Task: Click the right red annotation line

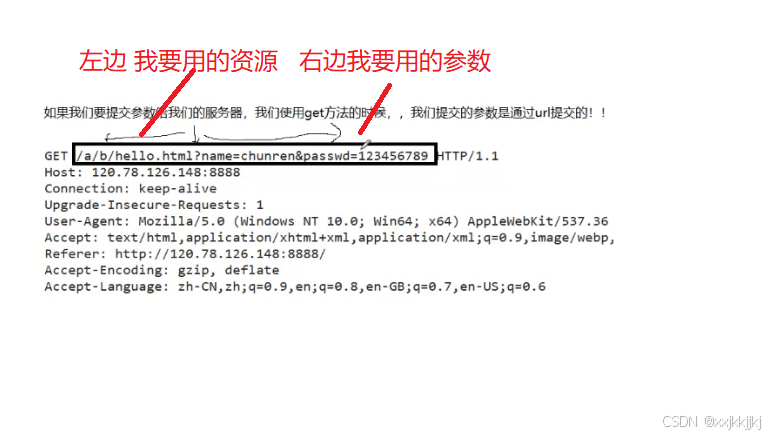Action: click(x=375, y=109)
